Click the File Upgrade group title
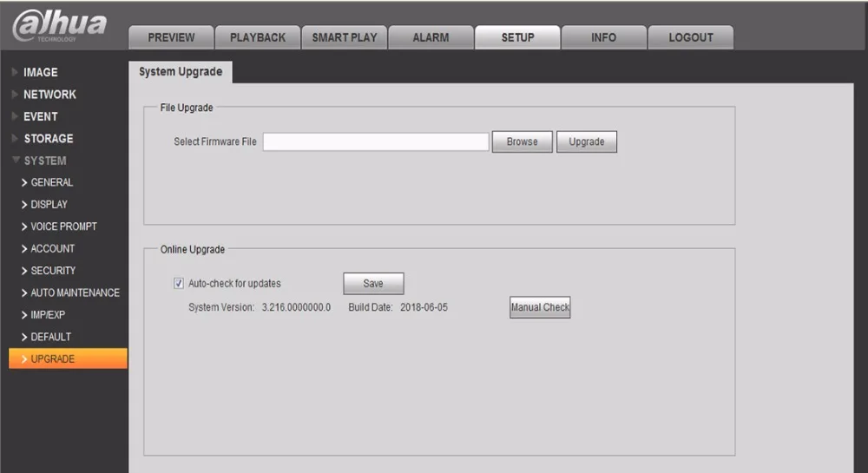 [x=187, y=108]
